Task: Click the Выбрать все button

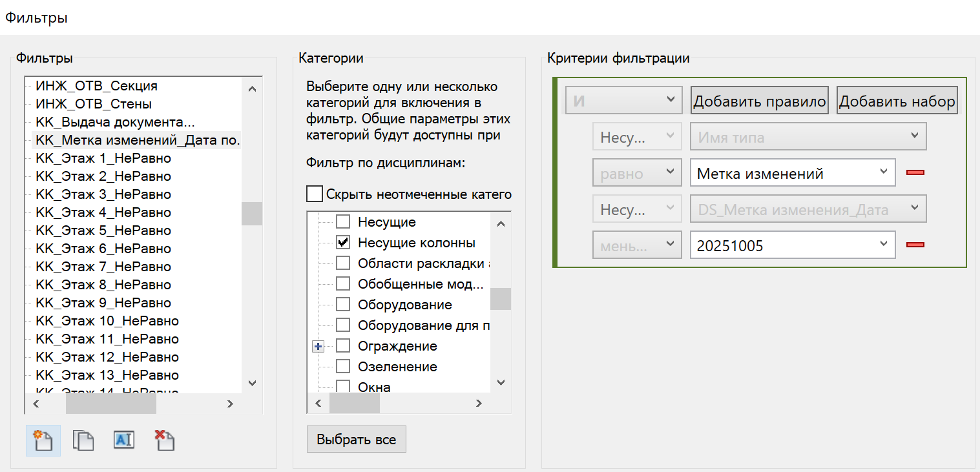Action: pos(356,440)
